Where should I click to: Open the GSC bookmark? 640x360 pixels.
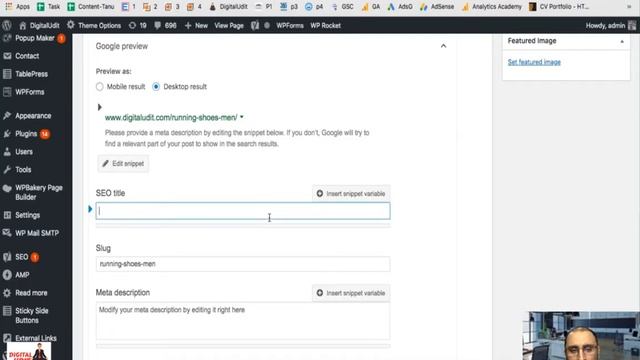point(342,7)
